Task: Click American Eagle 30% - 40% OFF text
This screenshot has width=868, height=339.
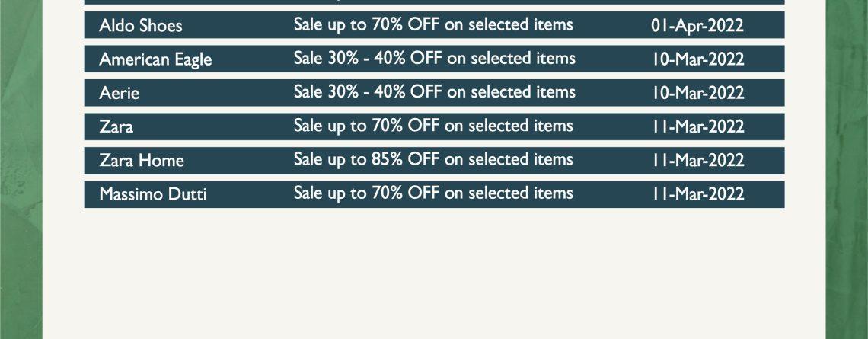Action: pos(435,59)
